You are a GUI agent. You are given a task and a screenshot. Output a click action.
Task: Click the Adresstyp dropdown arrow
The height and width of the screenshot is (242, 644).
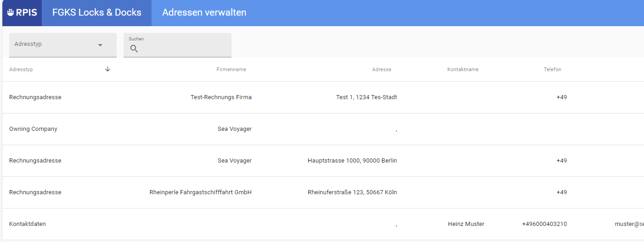pos(100,45)
